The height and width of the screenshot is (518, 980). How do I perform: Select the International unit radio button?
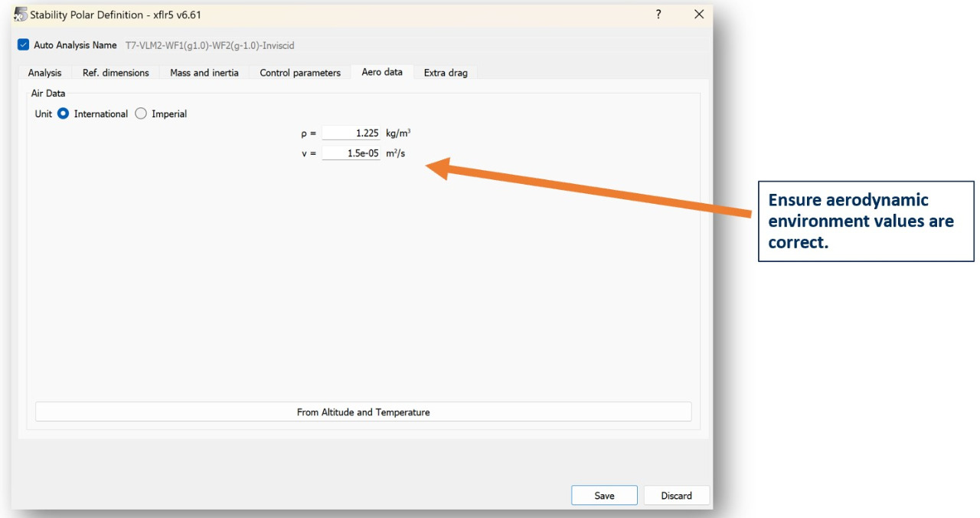tap(64, 113)
